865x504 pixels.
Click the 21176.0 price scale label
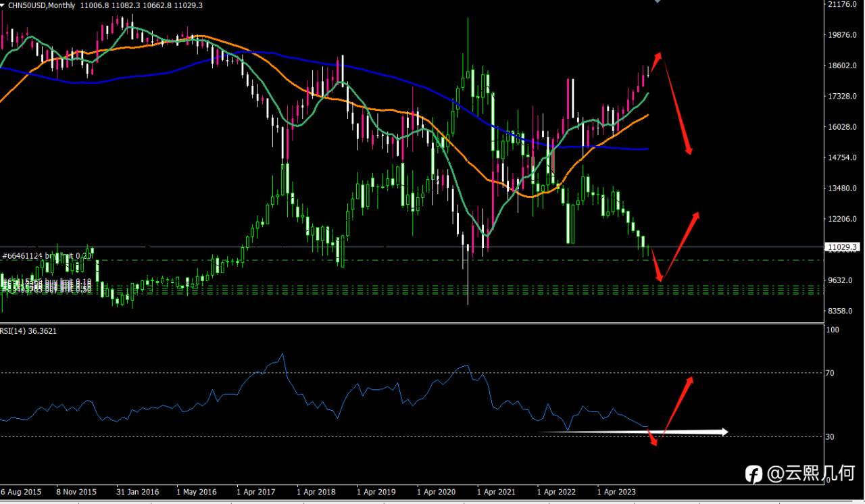pos(842,4)
